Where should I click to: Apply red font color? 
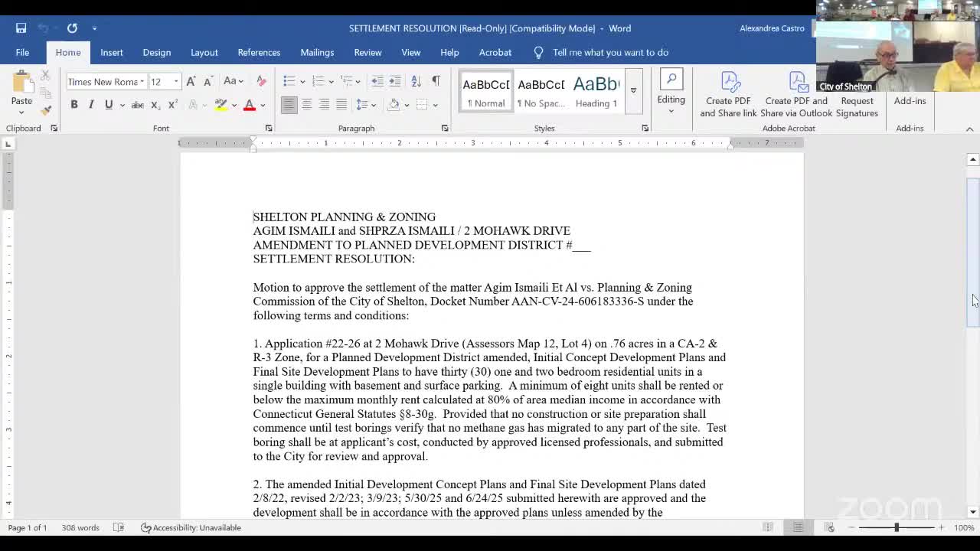[249, 105]
